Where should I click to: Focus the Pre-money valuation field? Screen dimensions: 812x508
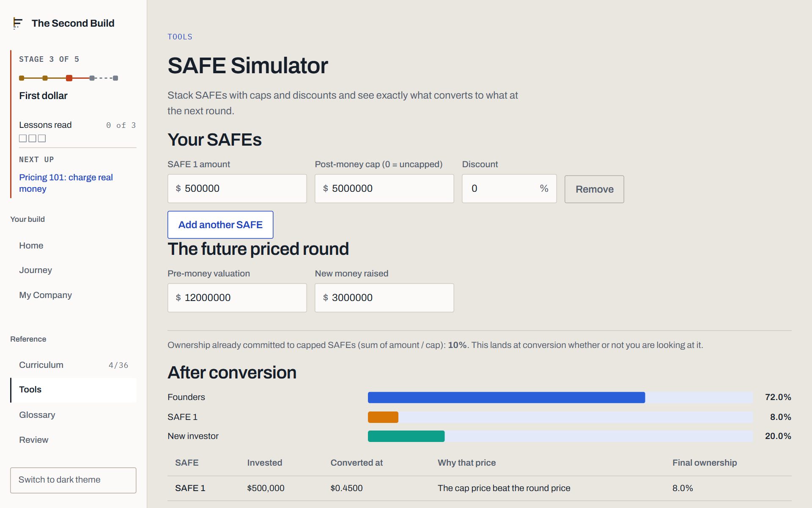[237, 298]
